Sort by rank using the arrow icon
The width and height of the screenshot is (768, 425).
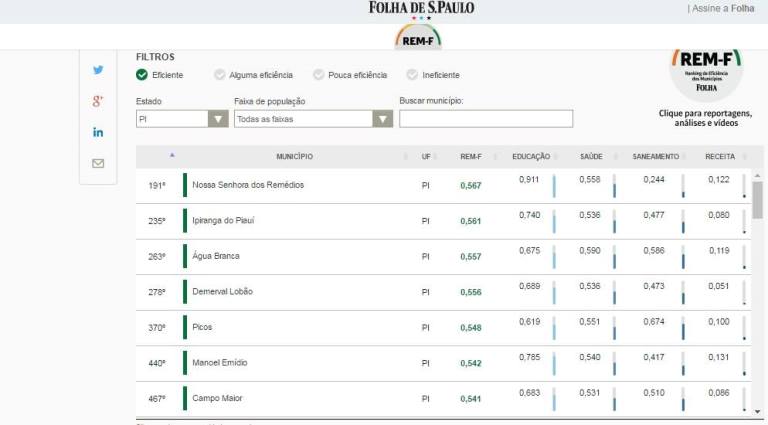(x=172, y=156)
